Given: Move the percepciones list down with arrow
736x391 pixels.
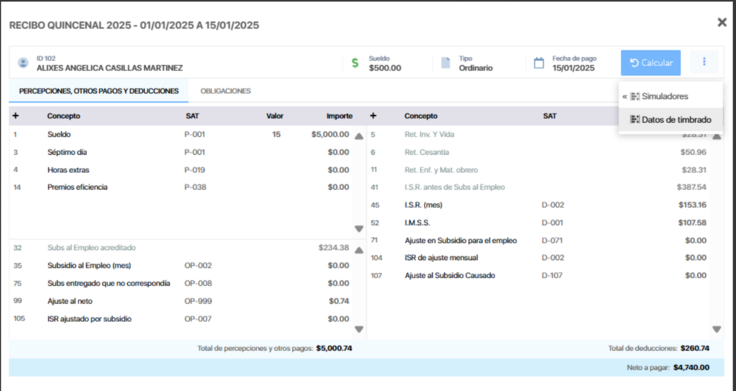Looking at the screenshot, I should [359, 229].
